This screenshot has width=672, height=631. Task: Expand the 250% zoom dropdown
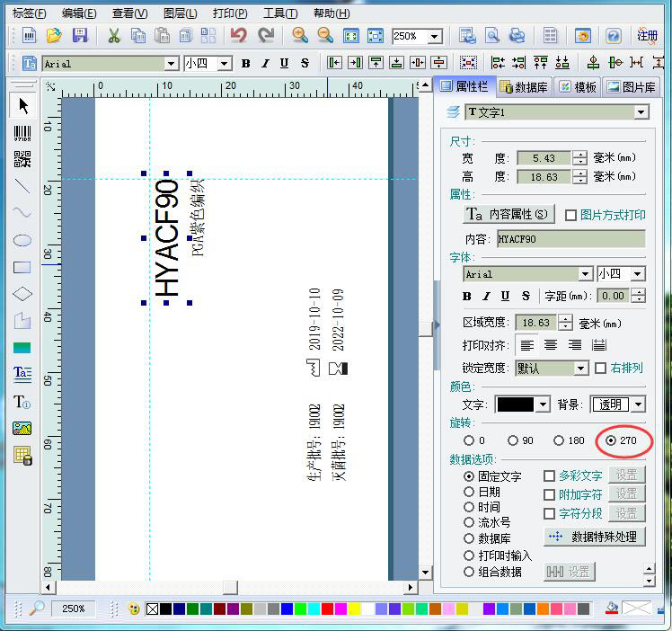coord(435,37)
